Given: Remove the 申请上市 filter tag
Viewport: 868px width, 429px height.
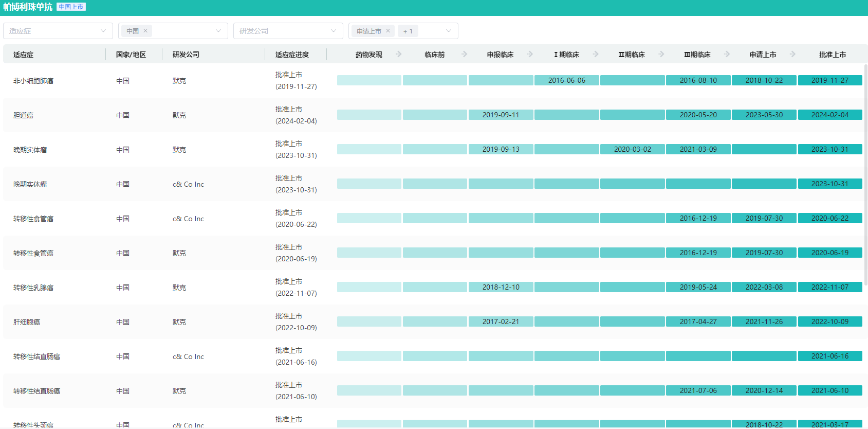Looking at the screenshot, I should (x=388, y=31).
